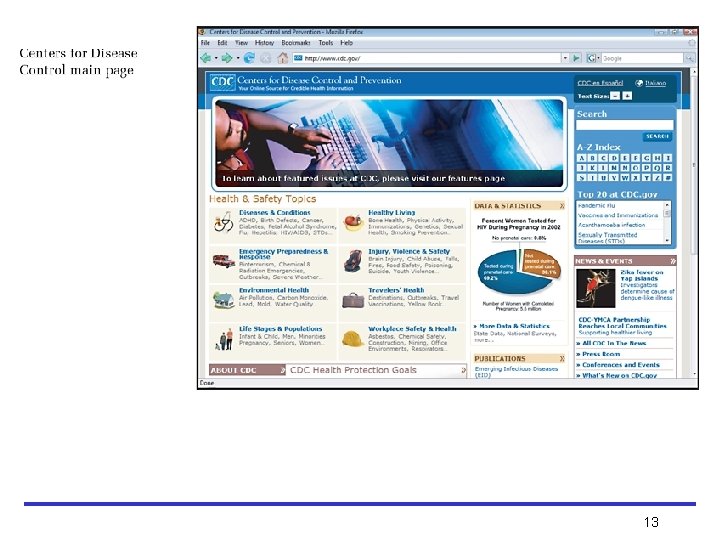Open the Diseases & Conditions link
Viewport: 720px width, 540px height.
pos(275,213)
